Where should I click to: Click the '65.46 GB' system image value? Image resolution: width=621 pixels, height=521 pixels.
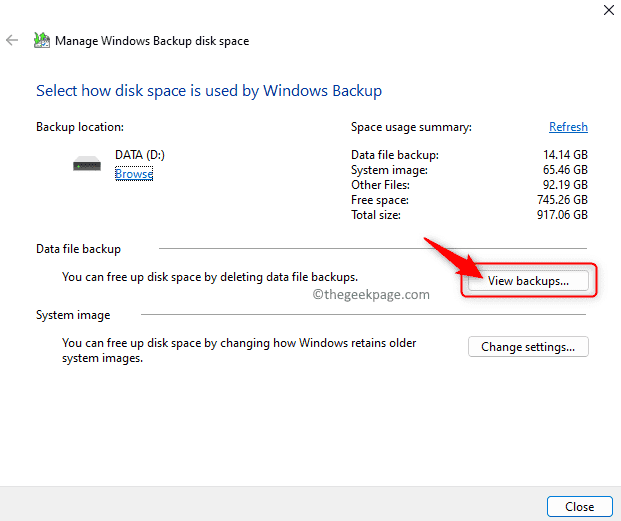[x=565, y=170]
